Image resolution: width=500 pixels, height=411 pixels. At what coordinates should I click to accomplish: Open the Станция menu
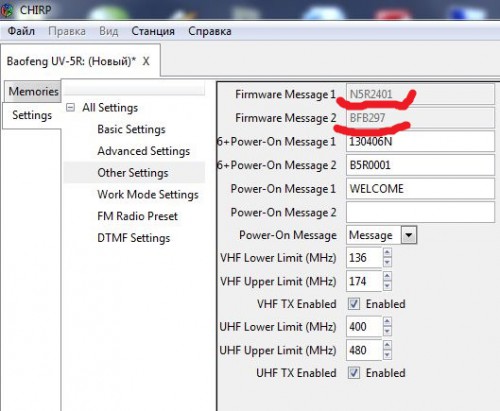point(153,31)
